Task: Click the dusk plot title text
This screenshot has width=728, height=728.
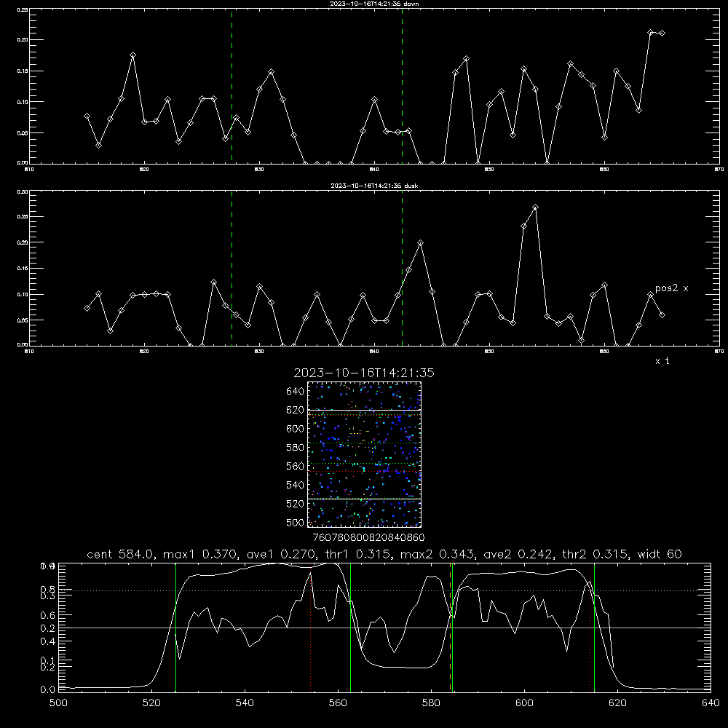Action: (x=374, y=185)
